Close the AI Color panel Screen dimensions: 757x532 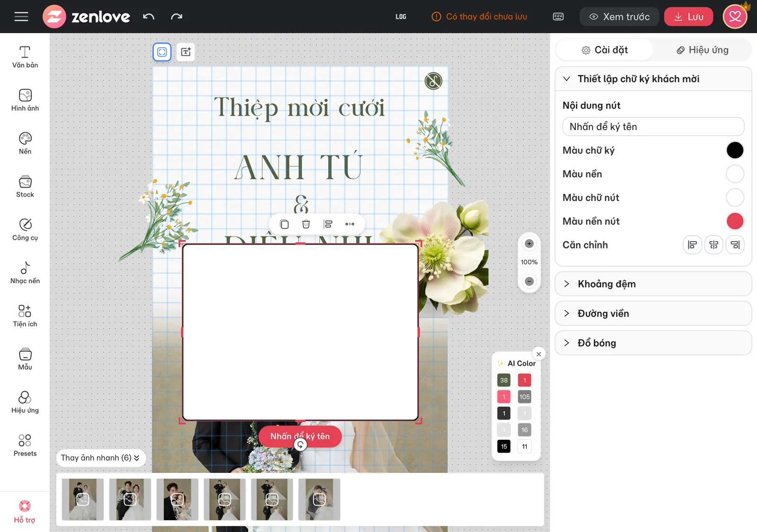coord(538,354)
